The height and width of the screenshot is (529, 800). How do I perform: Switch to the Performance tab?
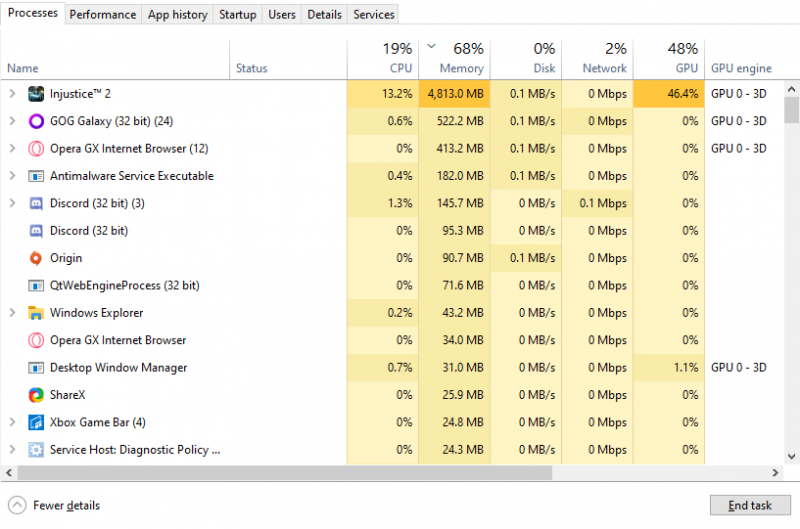(x=103, y=14)
